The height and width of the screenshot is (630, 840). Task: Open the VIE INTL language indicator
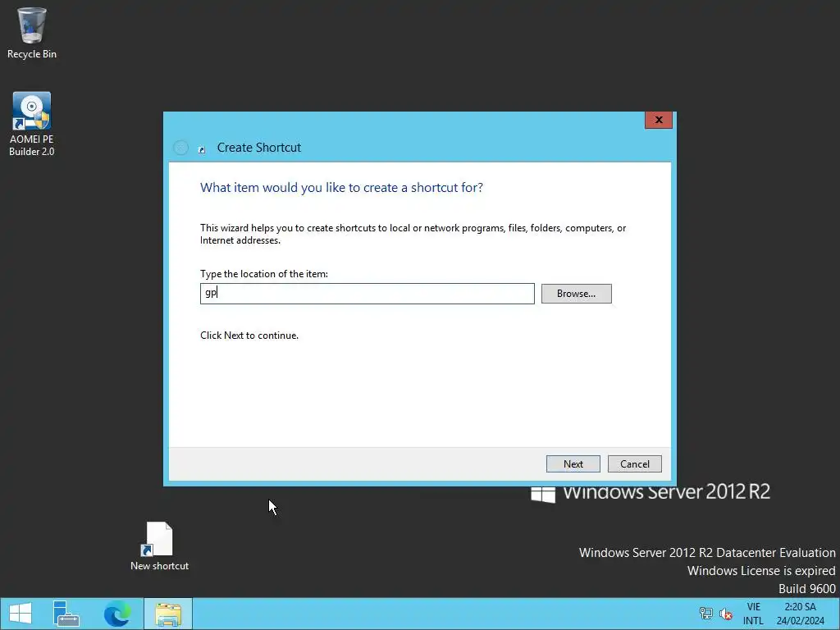tap(753, 614)
